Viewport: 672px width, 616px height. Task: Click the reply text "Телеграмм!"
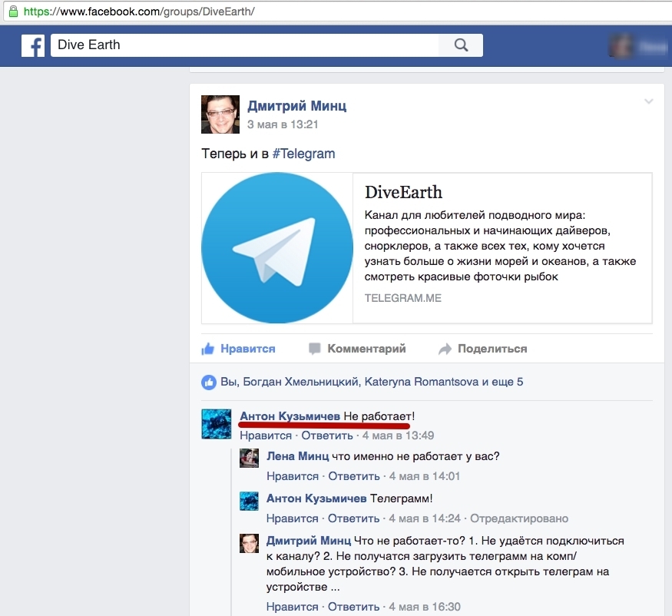(402, 498)
